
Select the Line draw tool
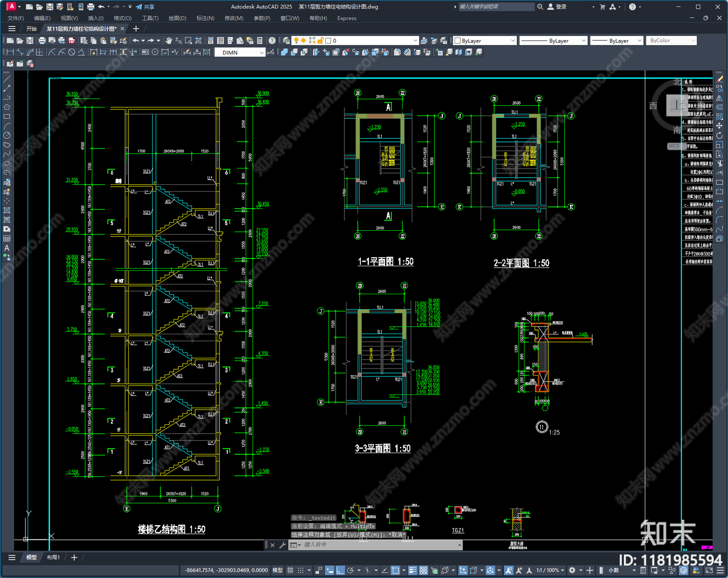(7, 79)
